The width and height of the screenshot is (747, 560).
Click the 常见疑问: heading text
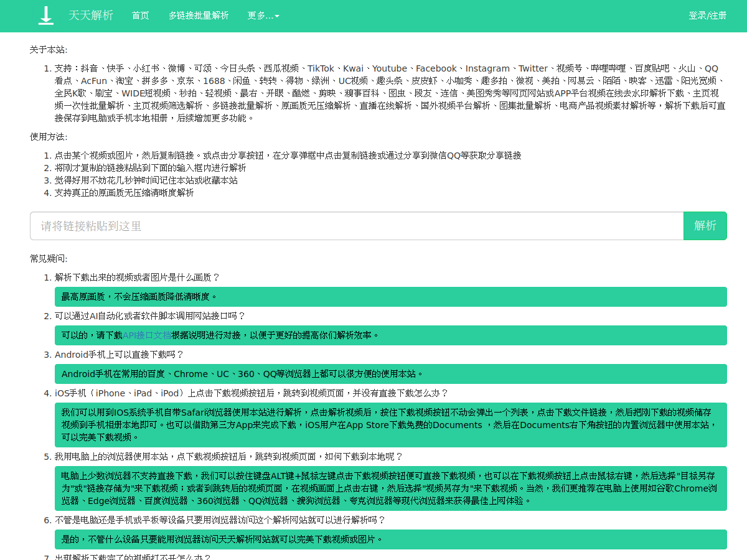click(49, 259)
